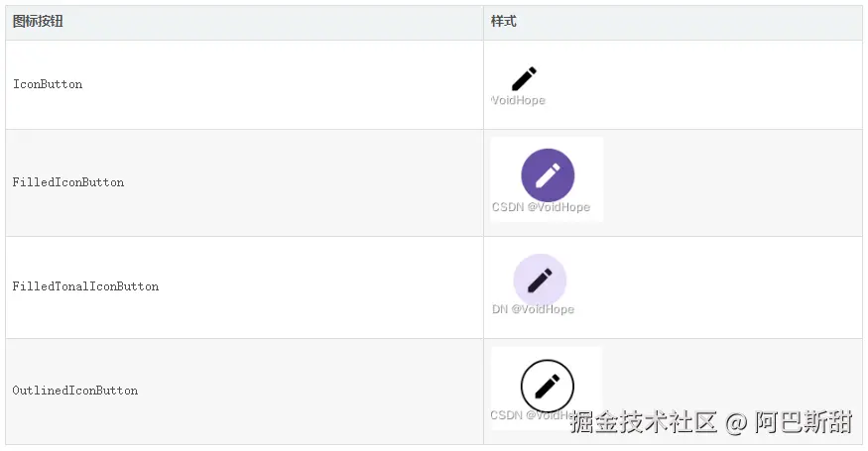Click "CSDN @VoidHope" beneath the purple button
This screenshot has height=451, width=868.
click(541, 207)
